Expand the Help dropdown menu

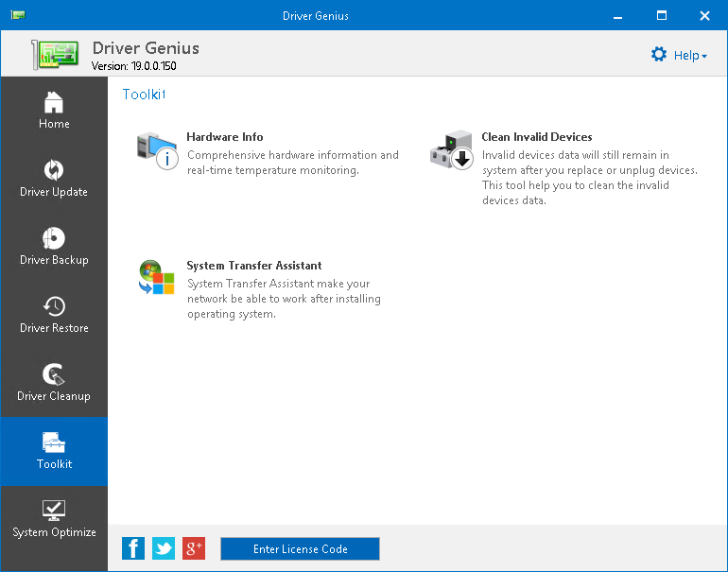[x=690, y=55]
